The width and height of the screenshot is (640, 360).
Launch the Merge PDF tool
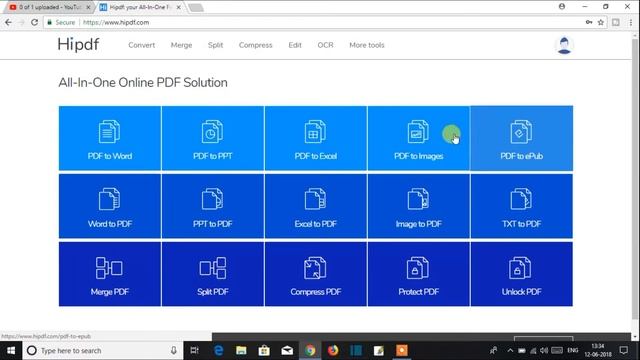click(x=110, y=274)
